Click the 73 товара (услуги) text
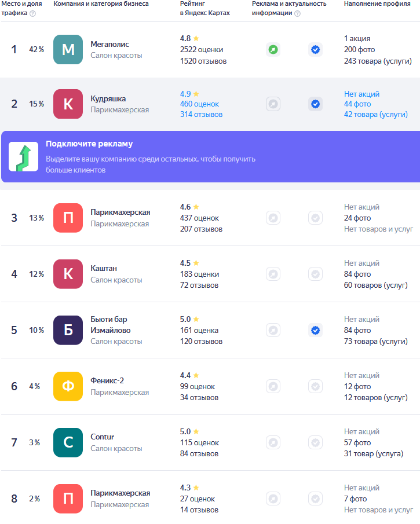Viewport: 420px width, 524px height. 376,341
